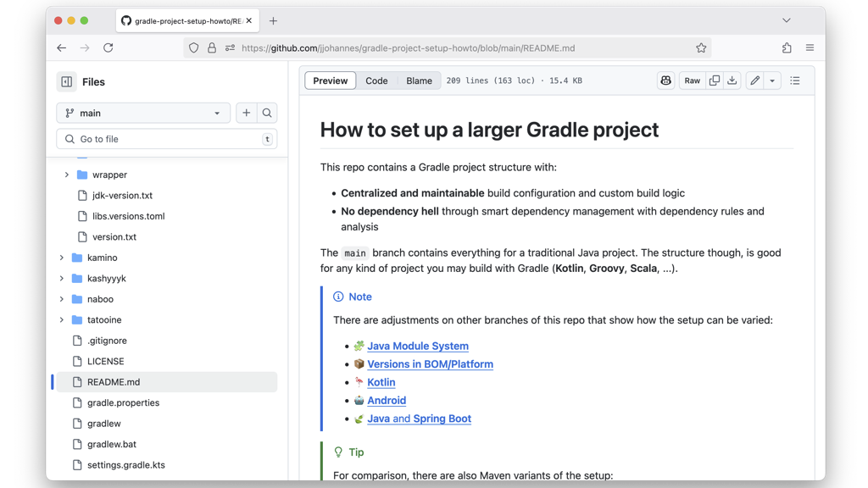Click the kamino folder icon
The width and height of the screenshot is (868, 488).
click(77, 258)
